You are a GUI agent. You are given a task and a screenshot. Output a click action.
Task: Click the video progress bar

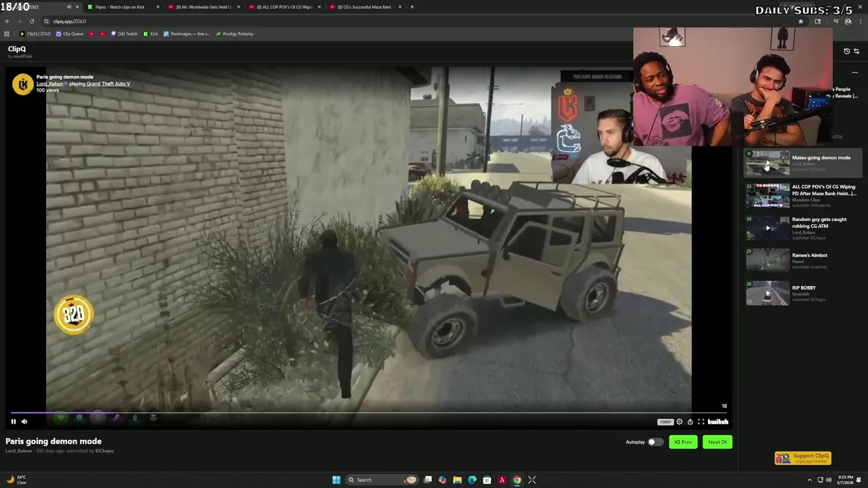[x=368, y=412]
